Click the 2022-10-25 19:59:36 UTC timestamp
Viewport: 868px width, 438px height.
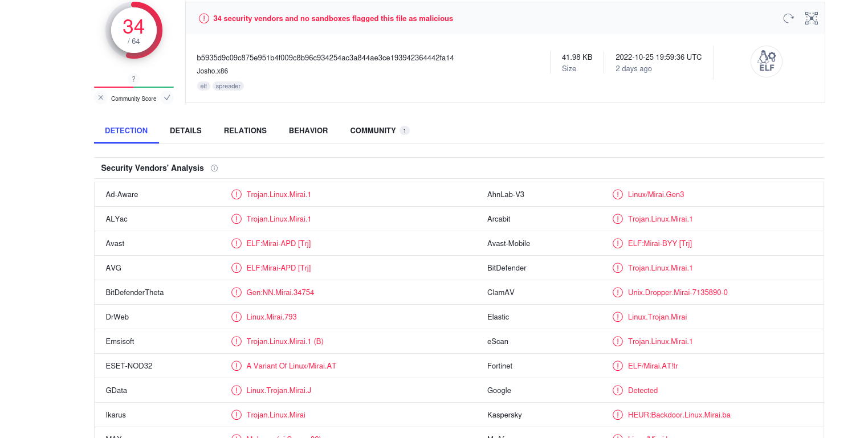point(659,57)
